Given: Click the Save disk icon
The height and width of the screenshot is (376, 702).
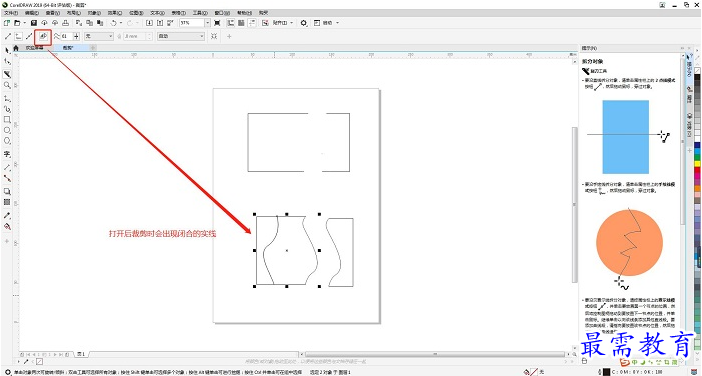Looking at the screenshot, I should (34, 22).
